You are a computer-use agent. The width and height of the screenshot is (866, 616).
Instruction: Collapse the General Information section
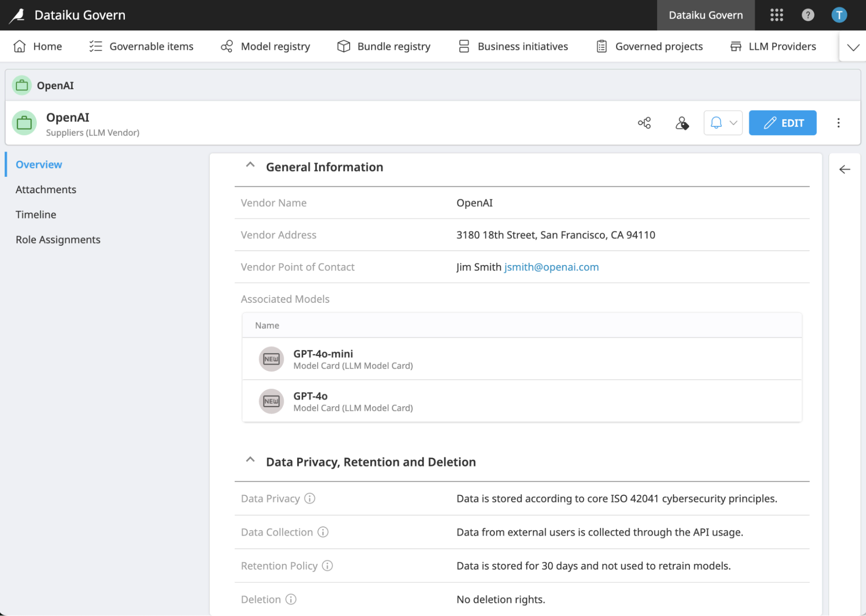[x=250, y=165]
